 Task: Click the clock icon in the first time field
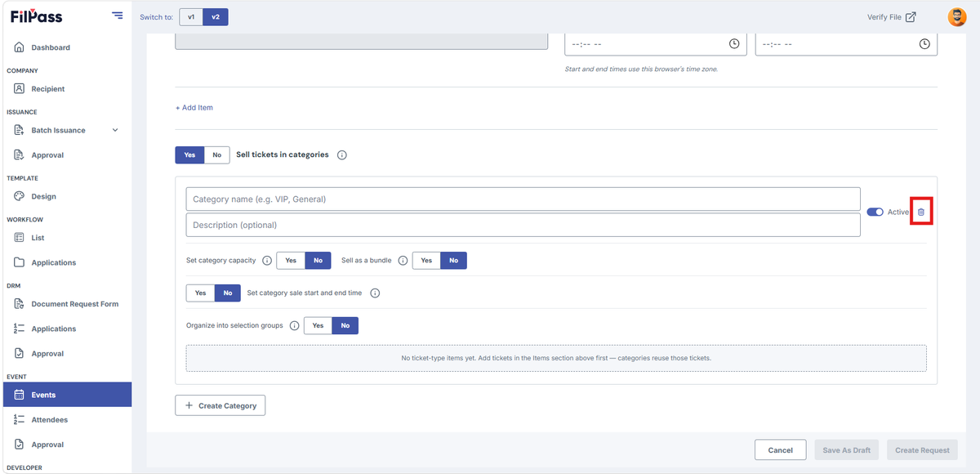734,43
